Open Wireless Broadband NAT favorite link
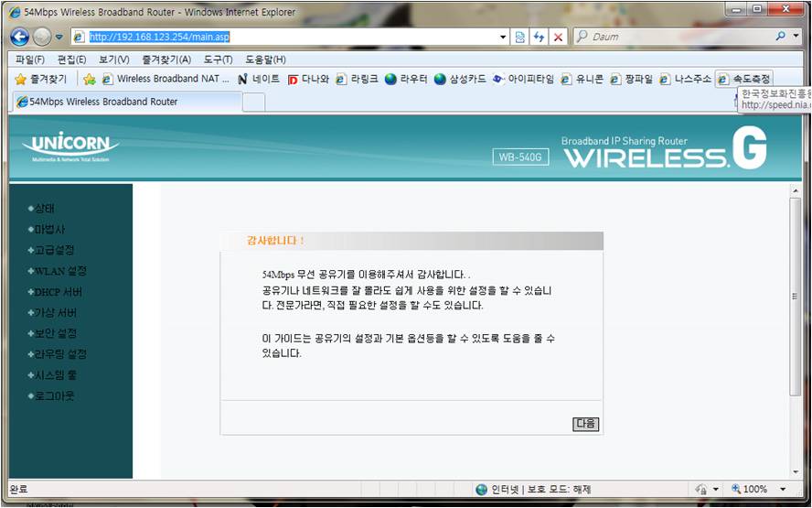The height and width of the screenshot is (508, 812). click(166, 79)
